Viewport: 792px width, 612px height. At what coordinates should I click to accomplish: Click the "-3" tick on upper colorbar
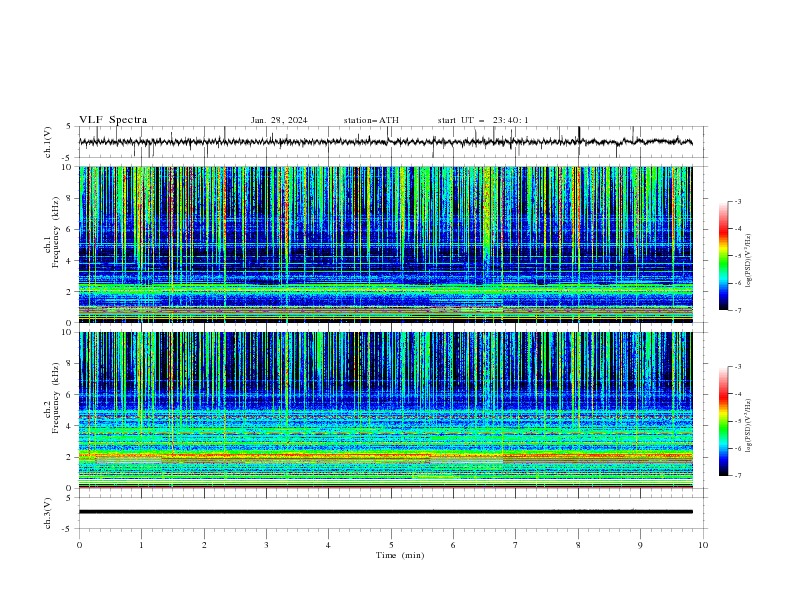click(737, 201)
